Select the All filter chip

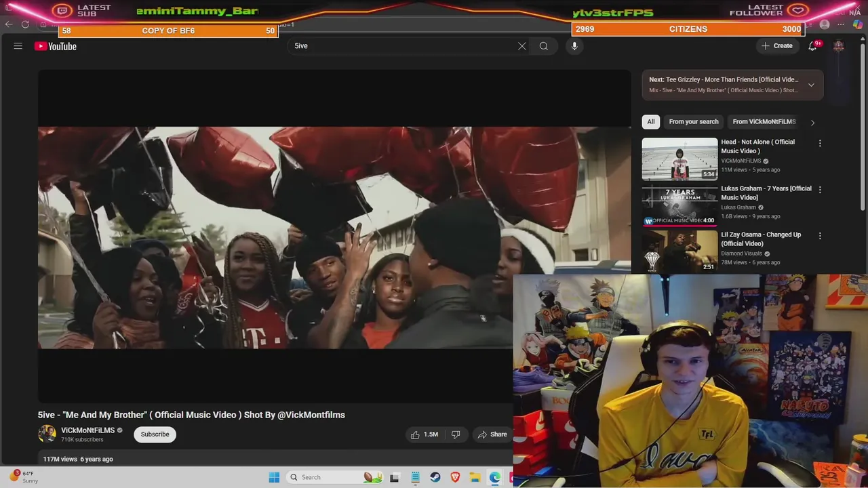651,122
